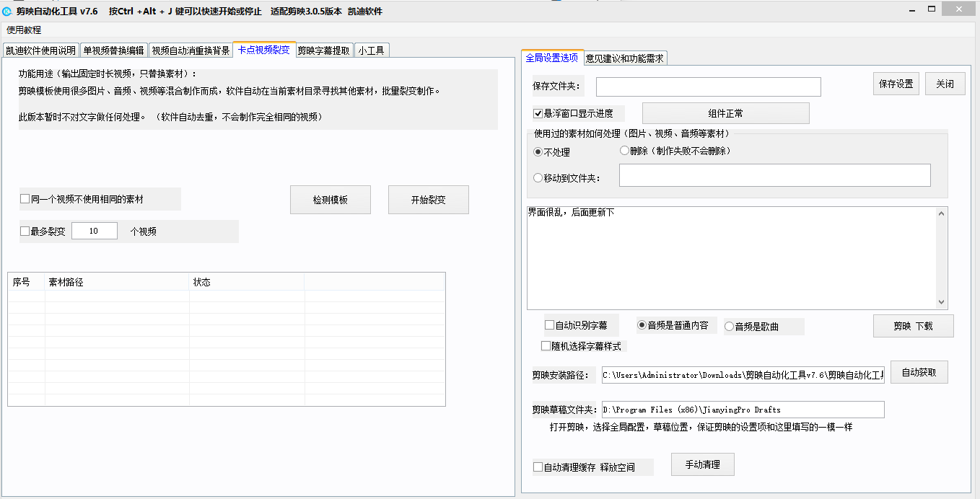The image size is (980, 499).
Task: Click the notes box scrollbar down arrow
Action: pyautogui.click(x=941, y=302)
